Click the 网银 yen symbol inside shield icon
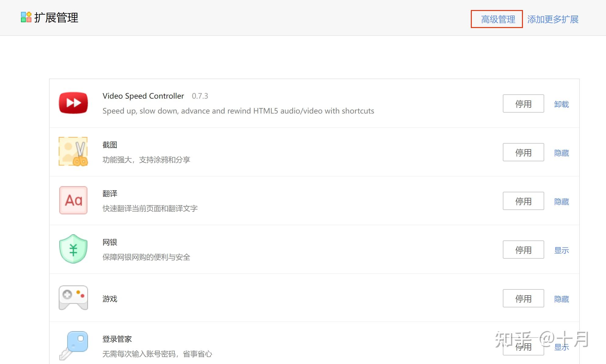Viewport: 606px width, 364px height. (73, 250)
